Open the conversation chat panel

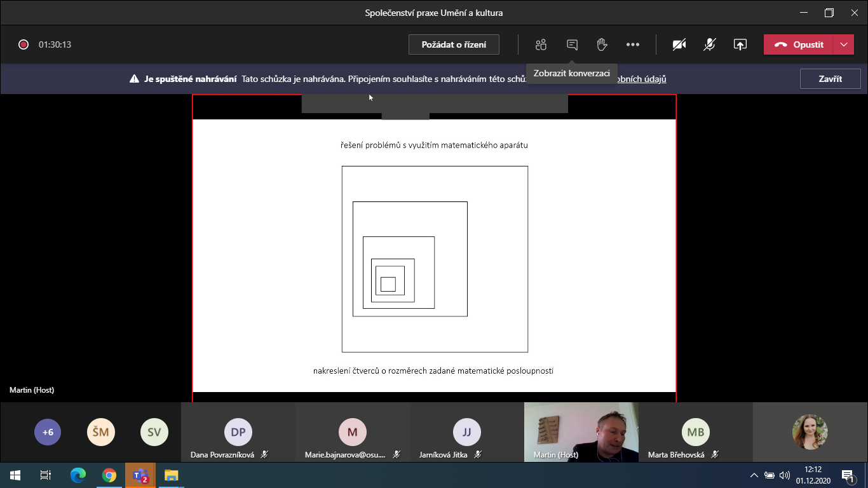572,44
